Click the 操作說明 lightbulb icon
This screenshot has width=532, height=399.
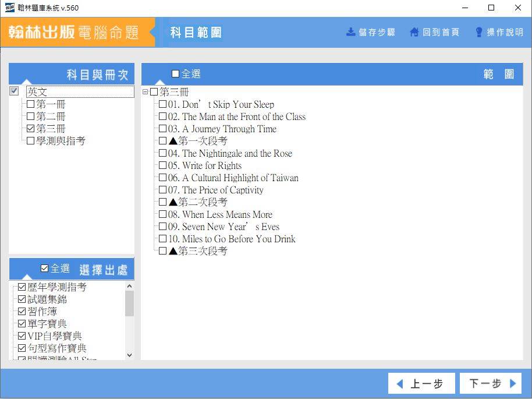click(478, 32)
